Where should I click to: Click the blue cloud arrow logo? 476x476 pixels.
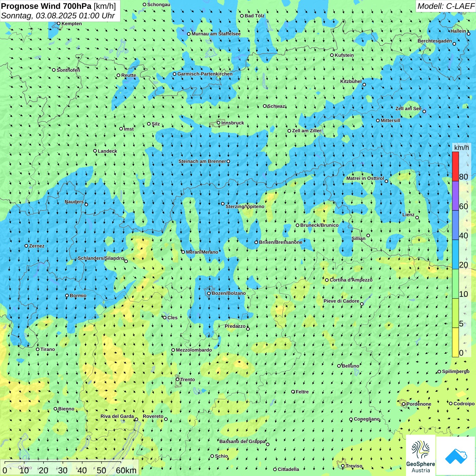456,456
